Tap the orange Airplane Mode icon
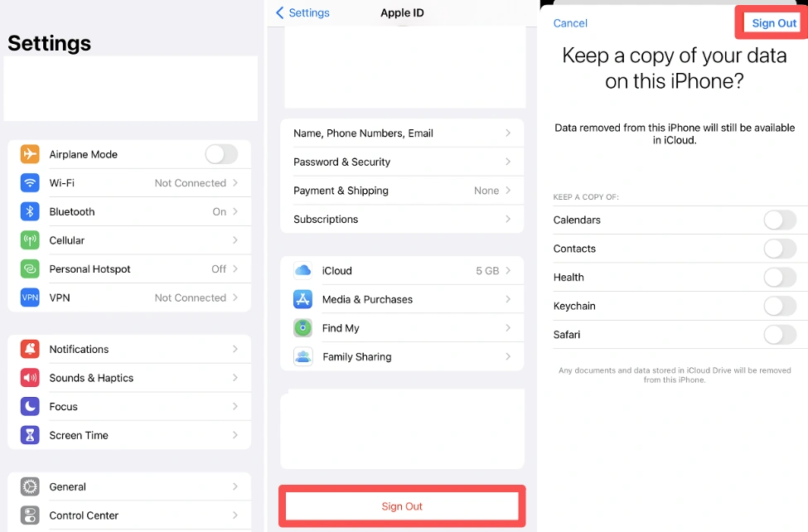Image resolution: width=808 pixels, height=532 pixels. (x=30, y=154)
